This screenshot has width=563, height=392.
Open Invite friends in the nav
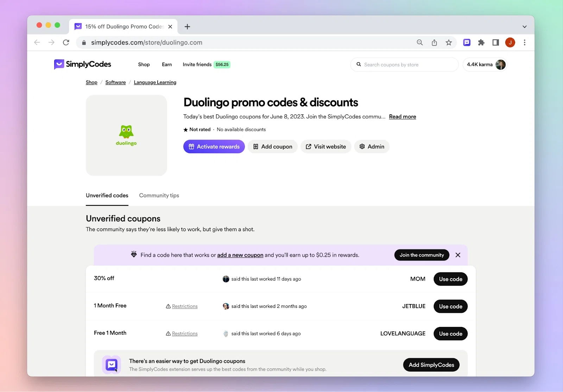197,64
